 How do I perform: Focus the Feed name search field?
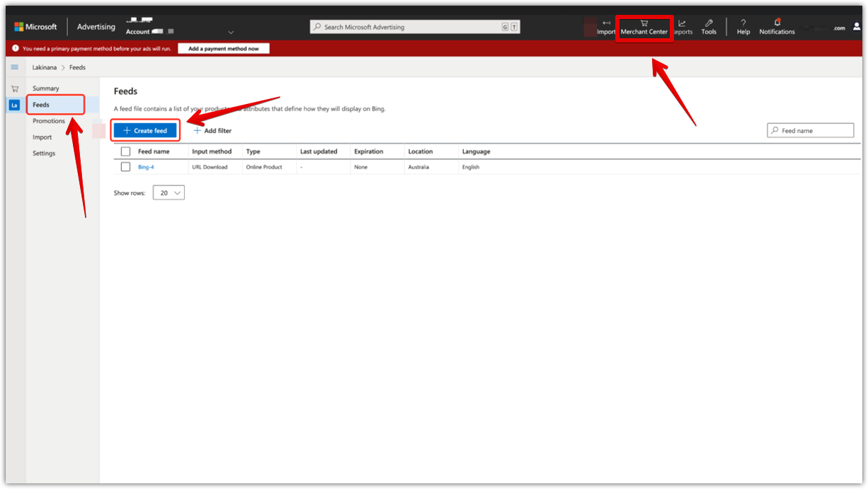point(811,130)
